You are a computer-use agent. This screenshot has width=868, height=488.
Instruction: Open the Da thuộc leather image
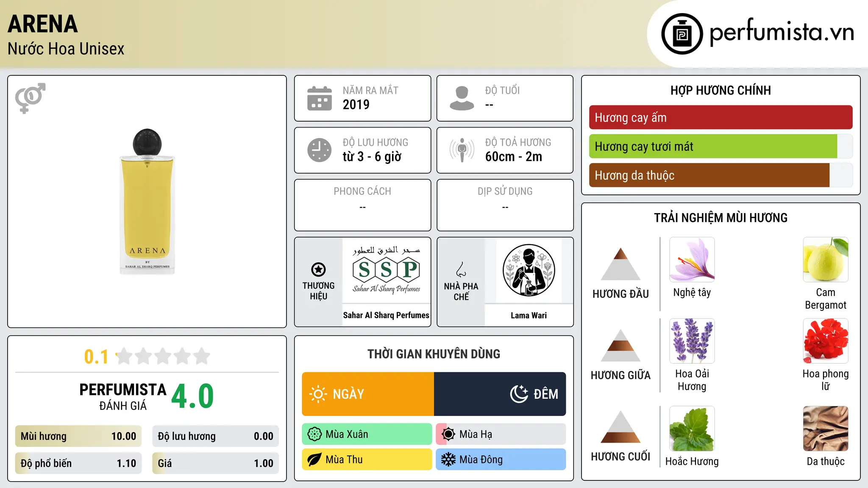pos(826,429)
